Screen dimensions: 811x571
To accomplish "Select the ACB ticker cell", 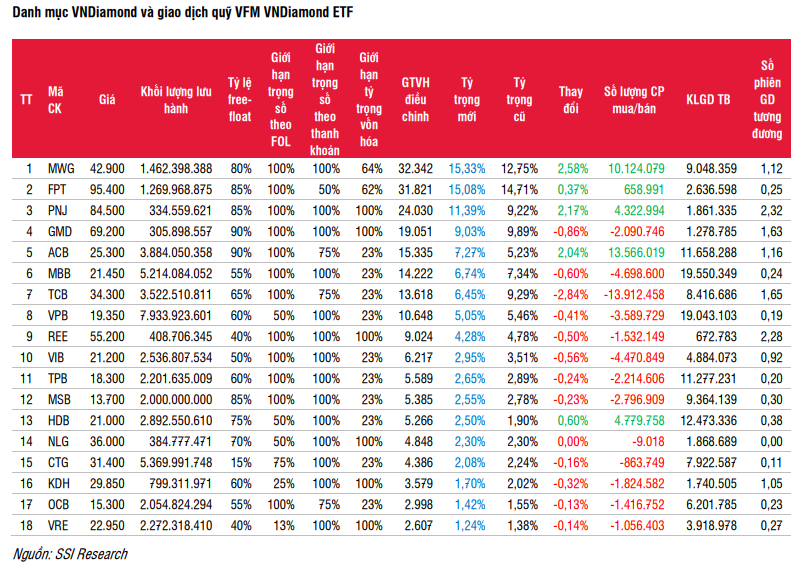I will click(x=58, y=252).
